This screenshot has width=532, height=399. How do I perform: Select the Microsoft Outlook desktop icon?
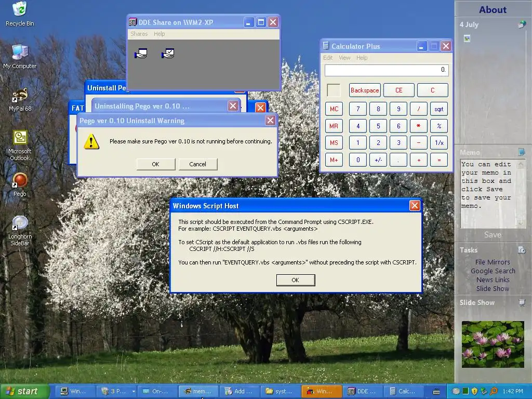click(x=20, y=145)
